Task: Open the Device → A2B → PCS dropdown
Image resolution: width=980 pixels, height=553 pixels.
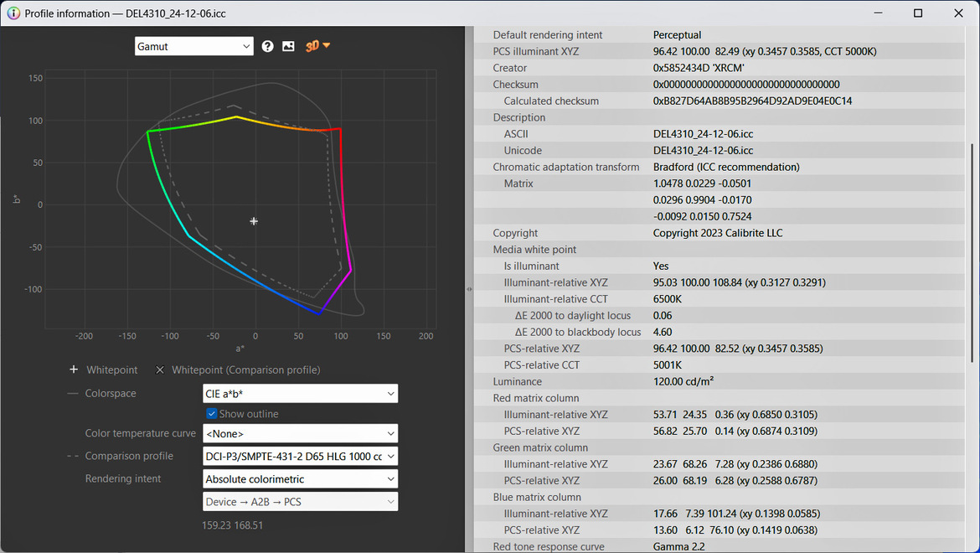Action: 300,502
